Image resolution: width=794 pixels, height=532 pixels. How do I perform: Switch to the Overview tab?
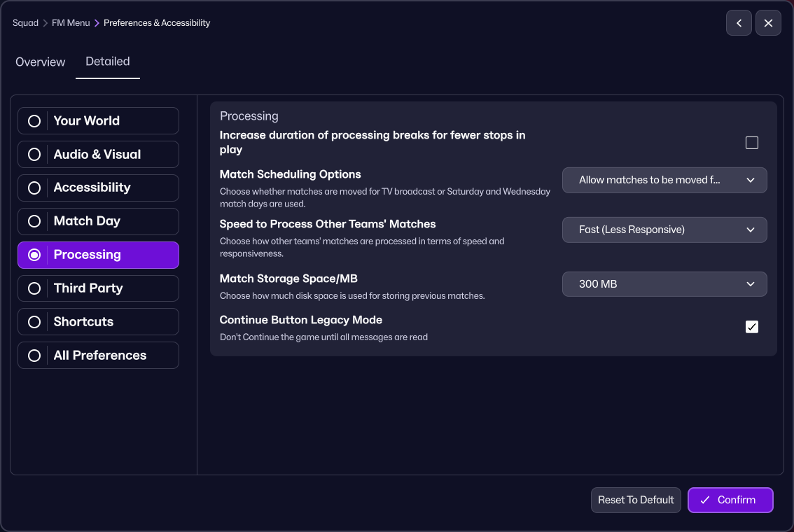coord(41,62)
